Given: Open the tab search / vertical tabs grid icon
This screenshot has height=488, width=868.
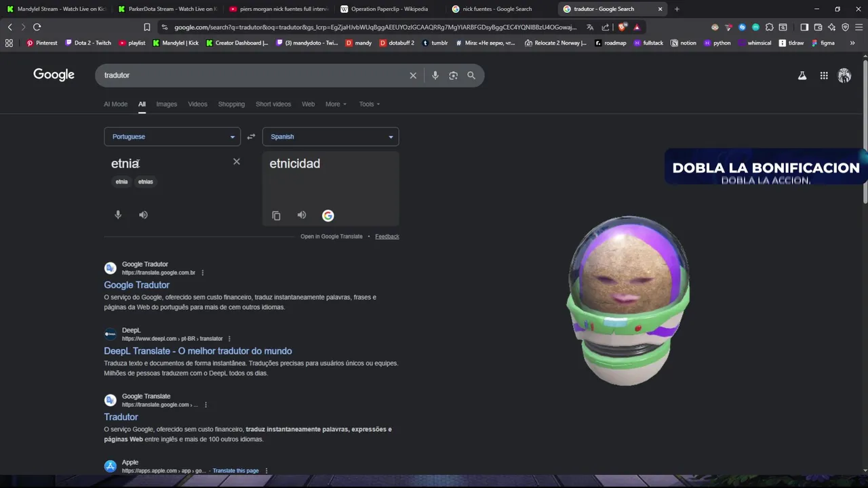Looking at the screenshot, I should point(9,43).
